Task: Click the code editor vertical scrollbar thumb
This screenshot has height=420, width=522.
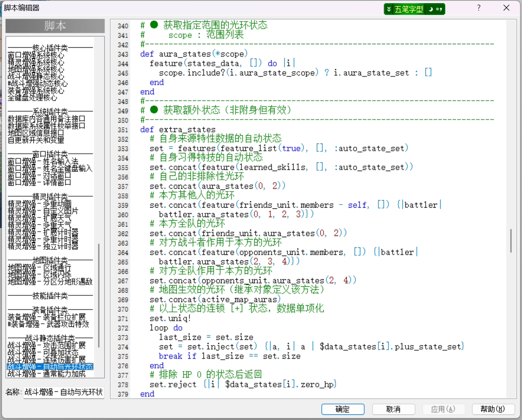Action: pyautogui.click(x=511, y=241)
